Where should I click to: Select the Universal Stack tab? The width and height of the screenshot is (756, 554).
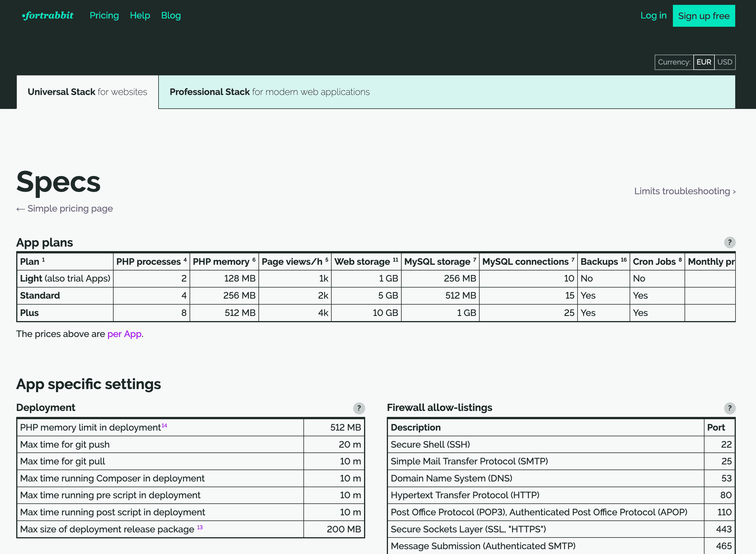click(x=87, y=92)
